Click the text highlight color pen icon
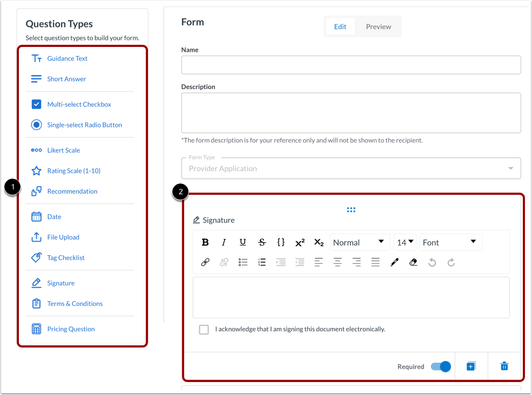Image resolution: width=532 pixels, height=395 pixels. tap(394, 262)
